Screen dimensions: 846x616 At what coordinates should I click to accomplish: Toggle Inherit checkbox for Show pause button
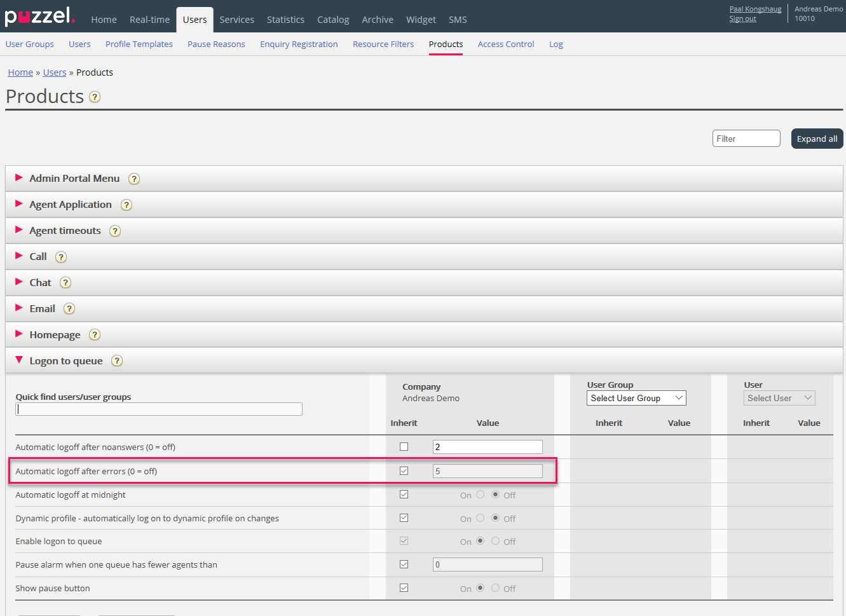pyautogui.click(x=404, y=588)
